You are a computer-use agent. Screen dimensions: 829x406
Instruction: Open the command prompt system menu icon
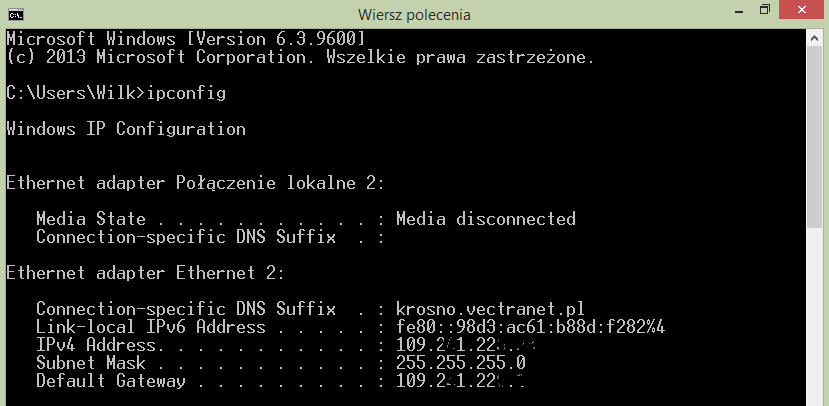tap(16, 14)
